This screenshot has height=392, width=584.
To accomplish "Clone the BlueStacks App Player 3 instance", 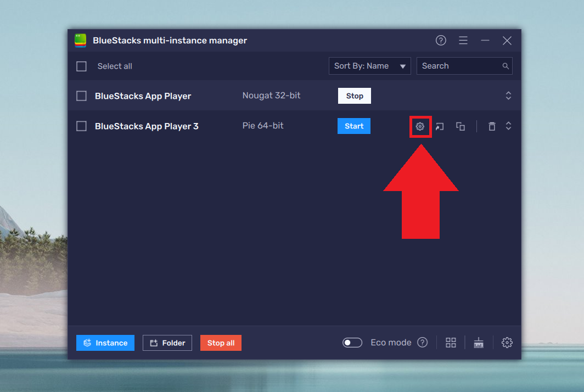I will (460, 126).
